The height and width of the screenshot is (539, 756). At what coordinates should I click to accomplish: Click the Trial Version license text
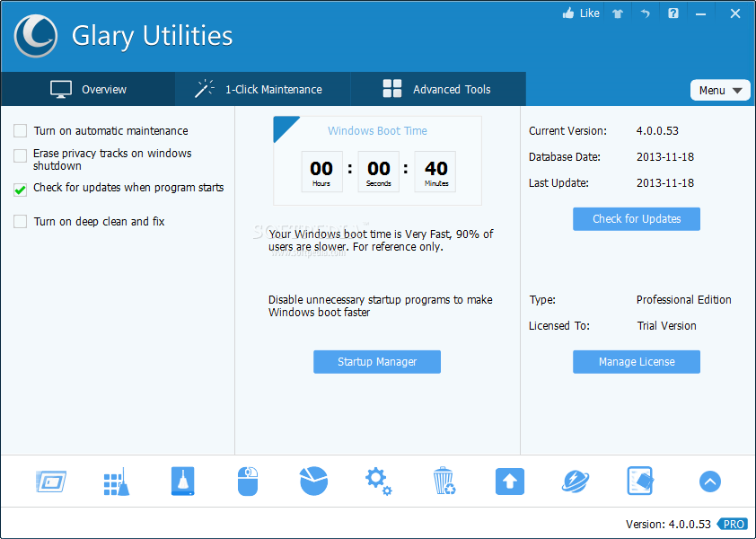[x=666, y=326]
